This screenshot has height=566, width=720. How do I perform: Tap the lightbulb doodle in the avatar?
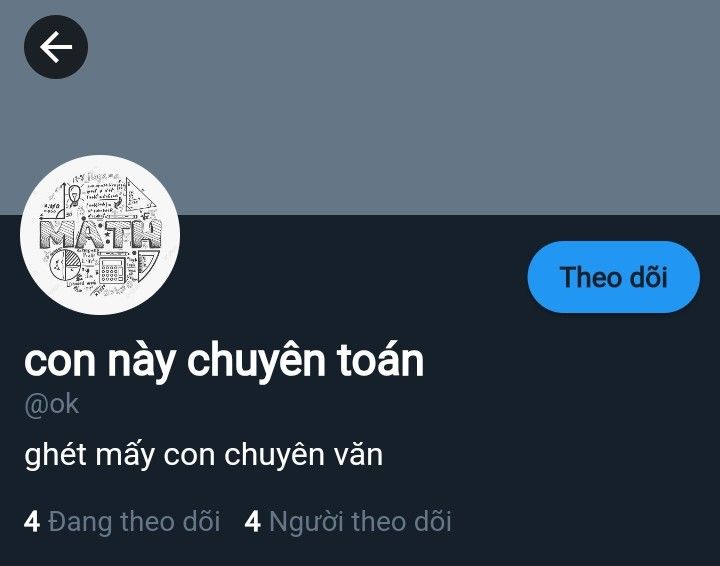point(74,196)
